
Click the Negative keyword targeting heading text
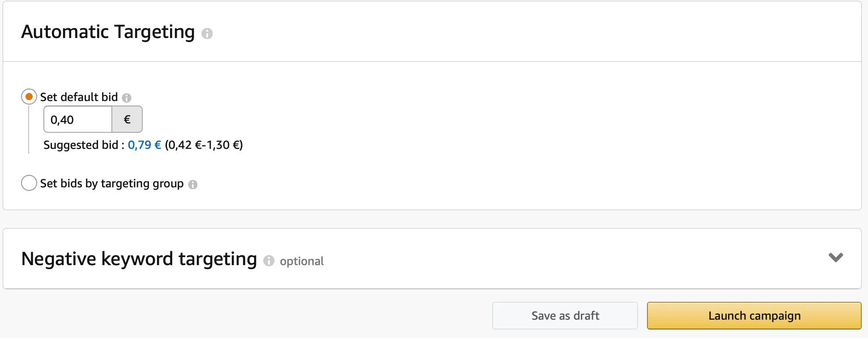139,259
